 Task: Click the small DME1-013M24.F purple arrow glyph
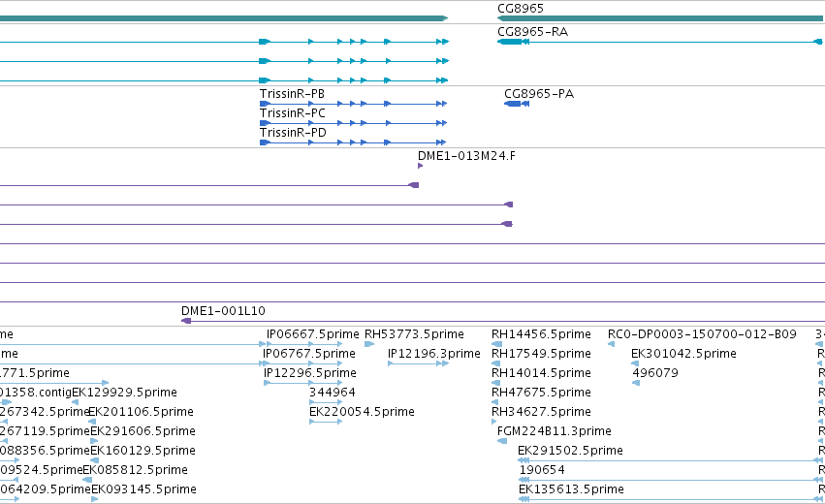420,166
